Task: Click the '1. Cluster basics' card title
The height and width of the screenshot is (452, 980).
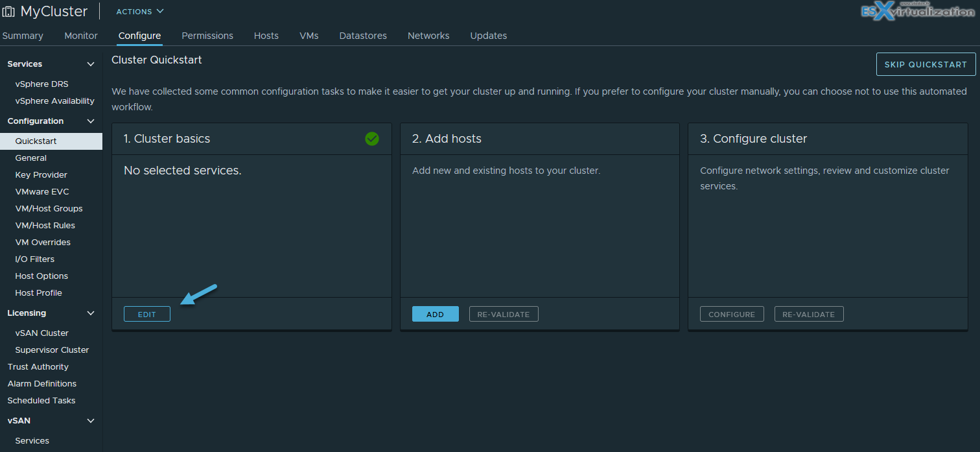Action: pyautogui.click(x=167, y=139)
